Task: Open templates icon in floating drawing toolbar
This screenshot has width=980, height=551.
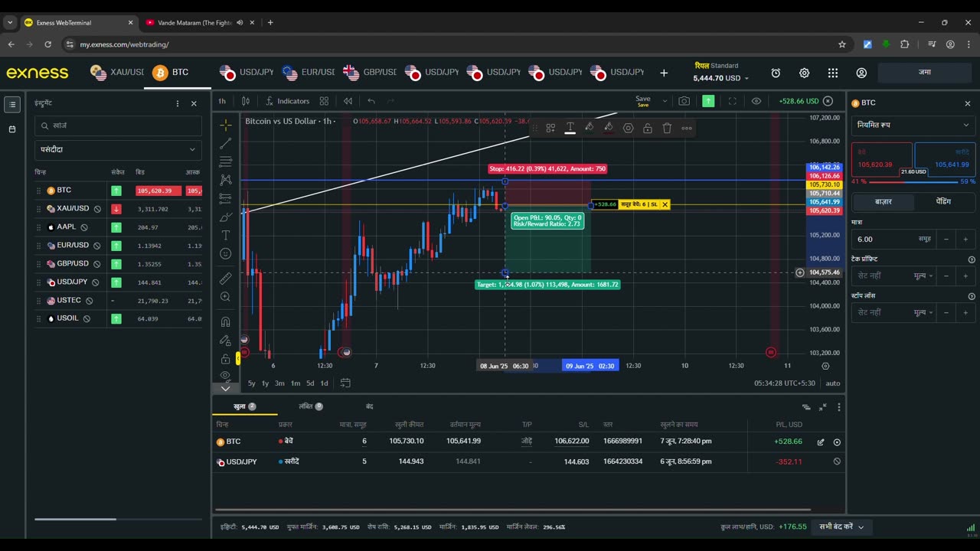Action: tap(550, 128)
